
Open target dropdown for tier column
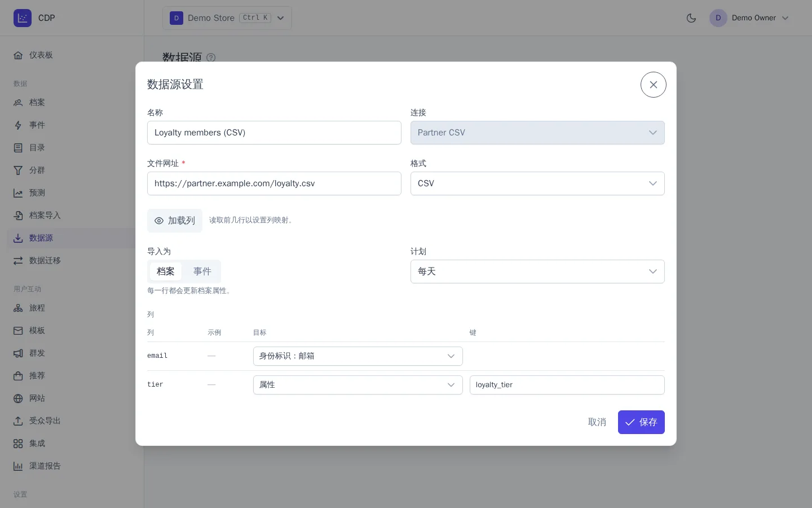click(358, 385)
